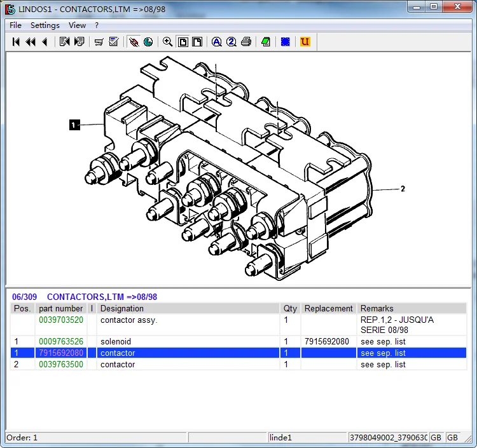Click the 'Designation' column header
The width and height of the screenshot is (477, 448).
[188, 308]
